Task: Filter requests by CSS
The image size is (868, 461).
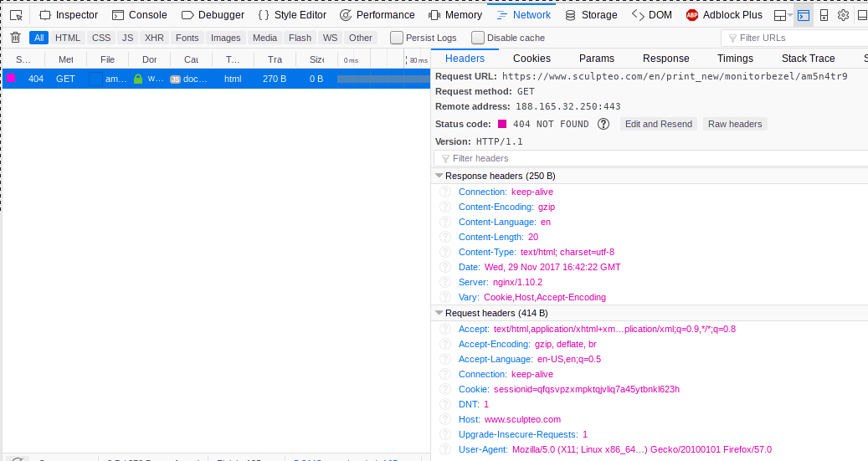Action: click(x=101, y=38)
